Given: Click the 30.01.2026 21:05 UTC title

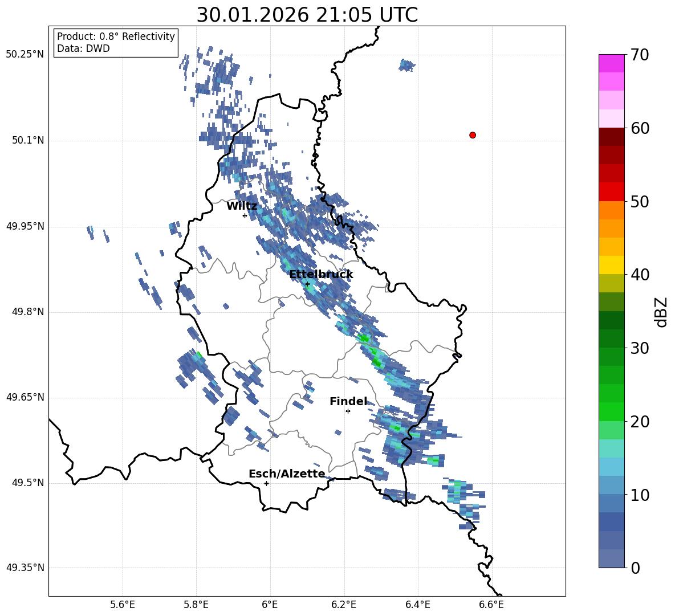Looking at the screenshot, I should click(307, 15).
